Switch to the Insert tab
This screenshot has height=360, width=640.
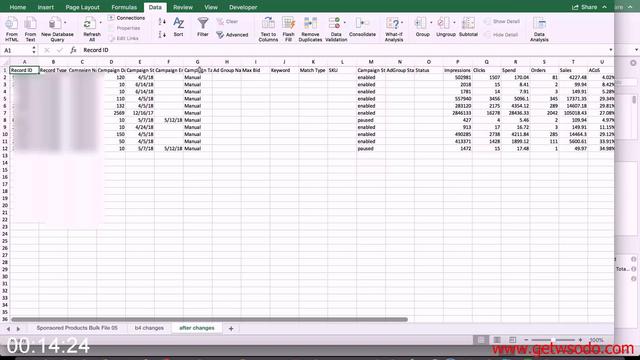(x=45, y=7)
